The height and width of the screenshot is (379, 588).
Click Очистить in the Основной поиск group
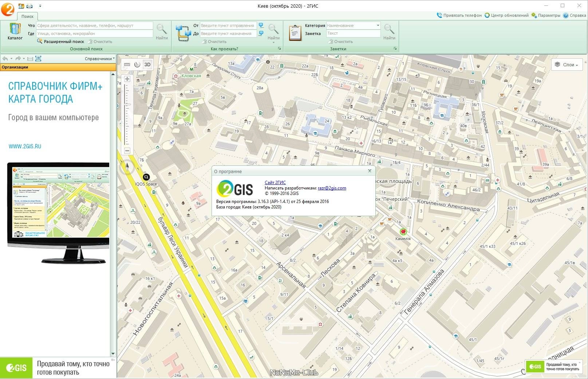click(x=100, y=42)
